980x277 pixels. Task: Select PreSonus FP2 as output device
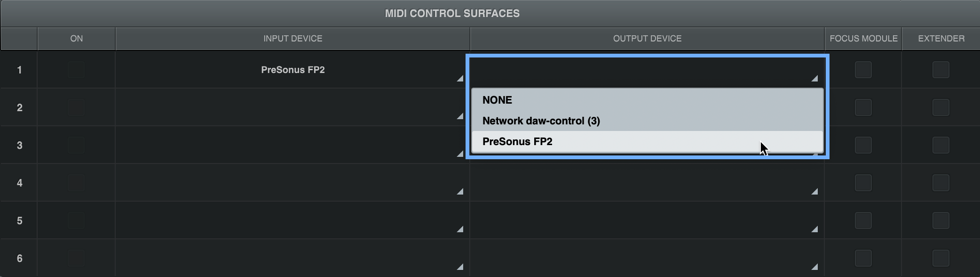tap(517, 141)
